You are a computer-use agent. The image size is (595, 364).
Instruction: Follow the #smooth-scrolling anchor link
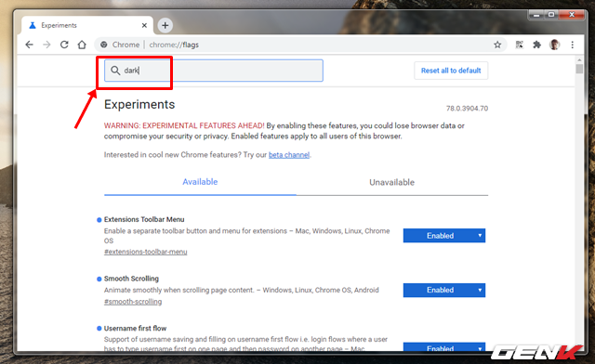click(133, 302)
